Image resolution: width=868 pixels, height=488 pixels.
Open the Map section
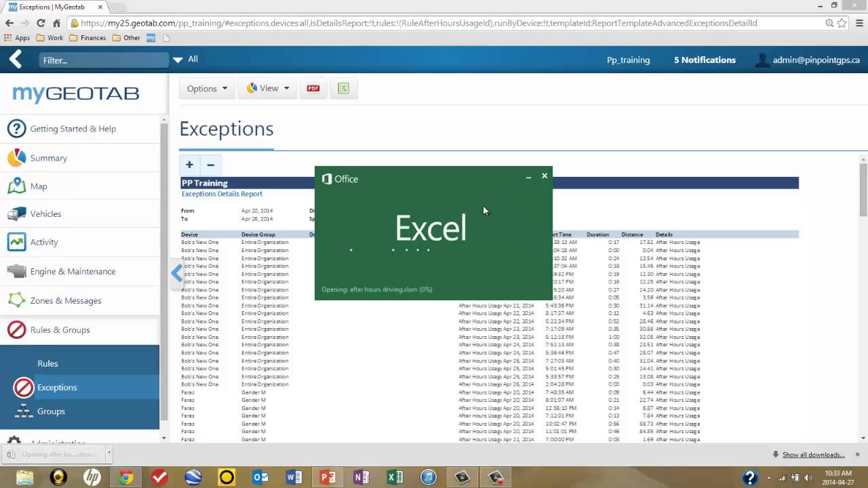point(80,186)
